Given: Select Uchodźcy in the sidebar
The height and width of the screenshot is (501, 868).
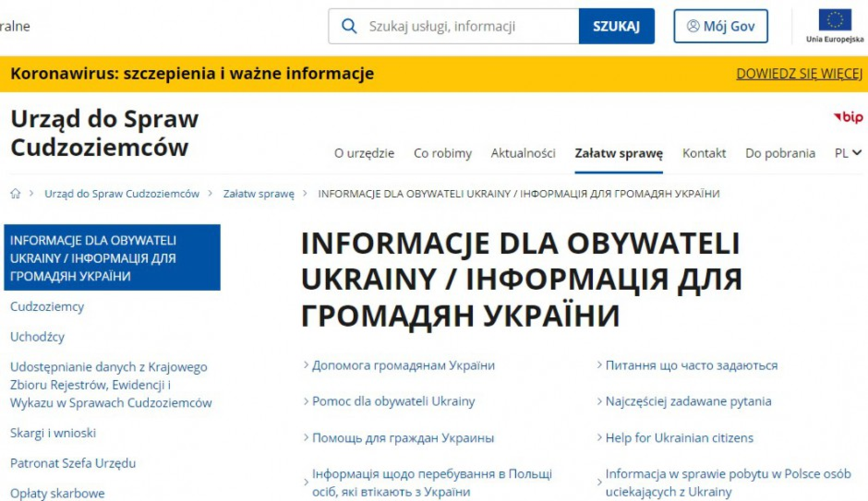Looking at the screenshot, I should [x=37, y=336].
